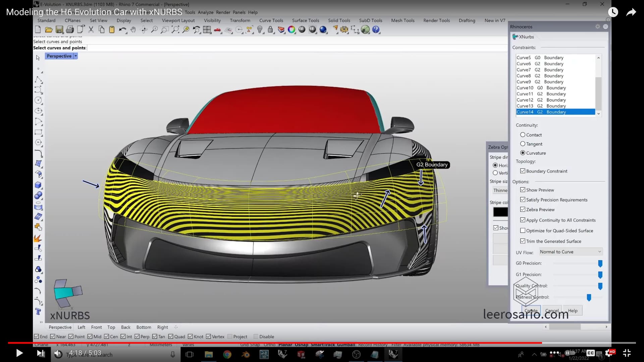Select Curve10 G0 Boundary in the constraints list
644x362 pixels.
pyautogui.click(x=555, y=88)
